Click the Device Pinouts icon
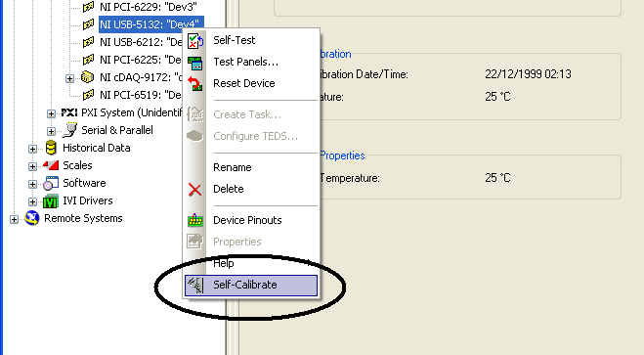 195,220
